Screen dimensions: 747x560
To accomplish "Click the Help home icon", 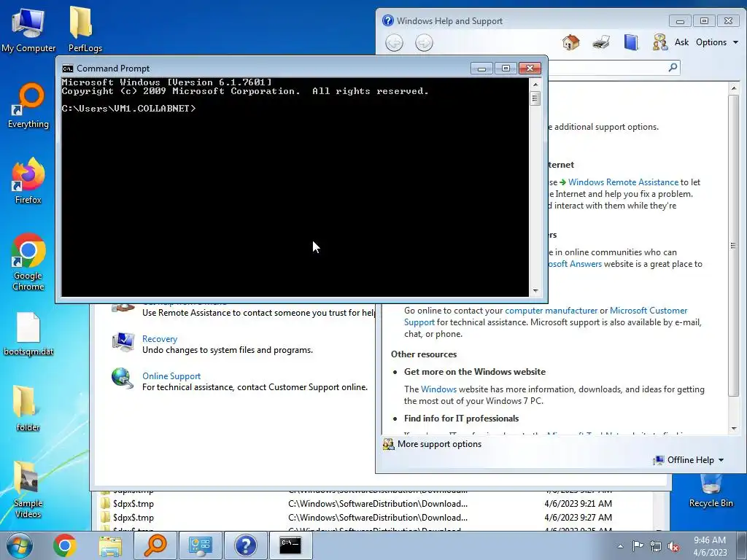I will [x=570, y=42].
